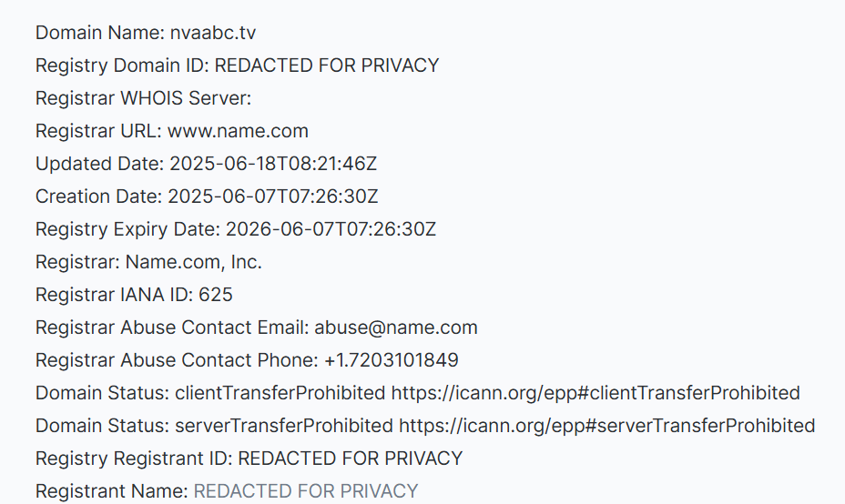Click the abuse@name.com email address
845x504 pixels.
[x=396, y=328]
